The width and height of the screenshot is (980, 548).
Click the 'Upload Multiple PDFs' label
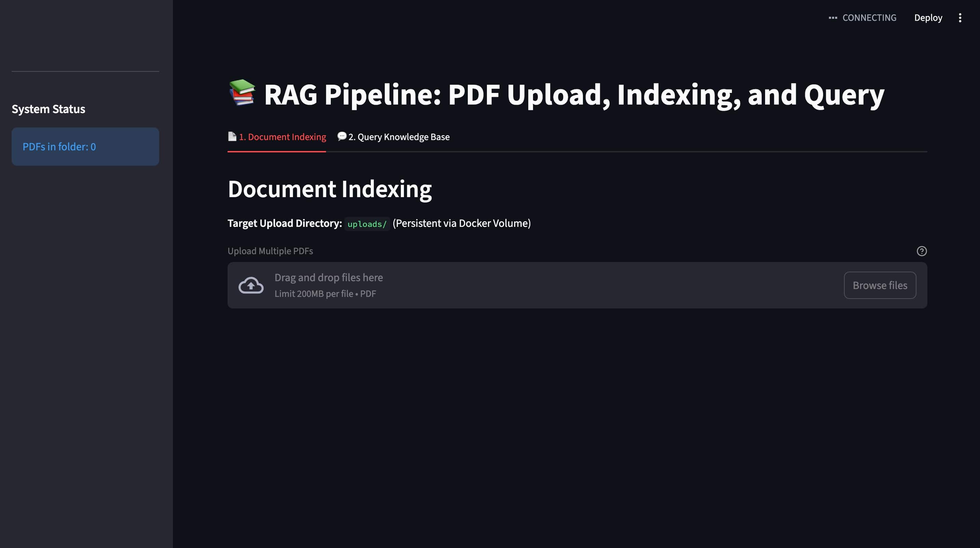(x=270, y=251)
